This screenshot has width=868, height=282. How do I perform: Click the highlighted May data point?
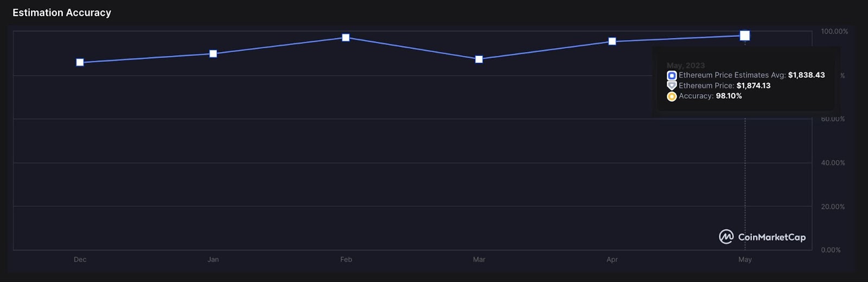click(x=745, y=35)
